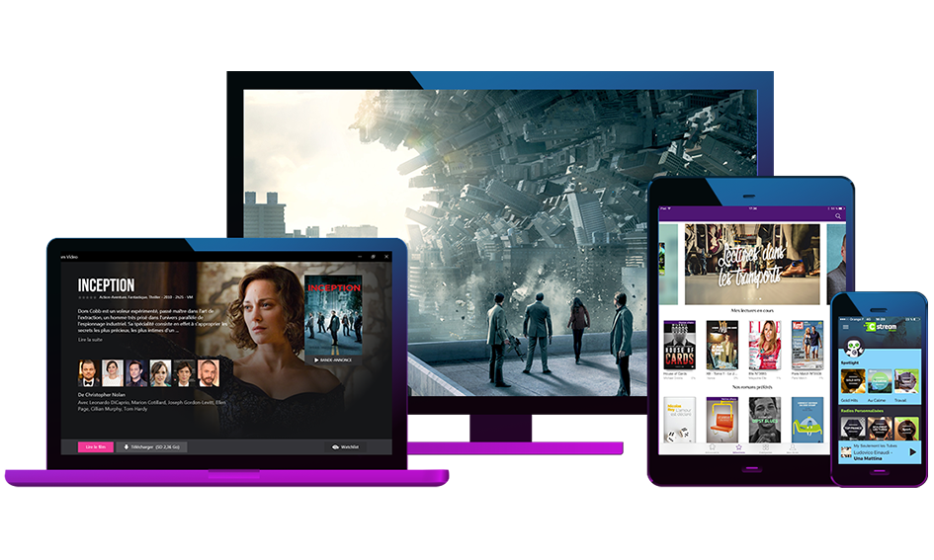The height and width of the screenshot is (560, 934).
Task: Tap the search magnifier icon on tablet
Action: (x=838, y=216)
